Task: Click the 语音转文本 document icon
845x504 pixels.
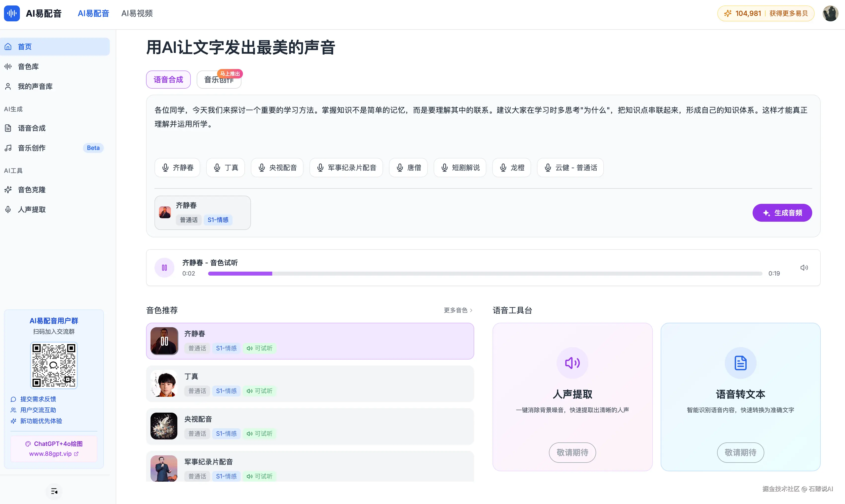Action: tap(740, 363)
